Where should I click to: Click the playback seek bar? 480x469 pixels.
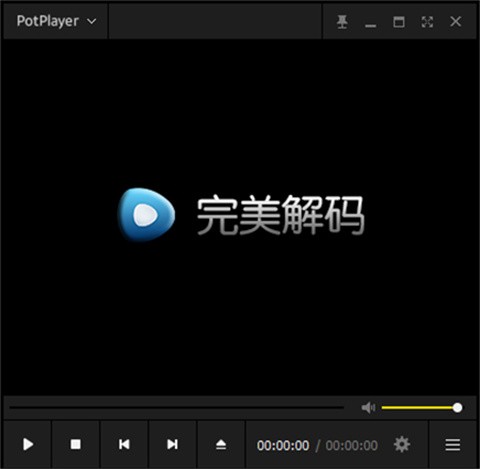(x=177, y=407)
